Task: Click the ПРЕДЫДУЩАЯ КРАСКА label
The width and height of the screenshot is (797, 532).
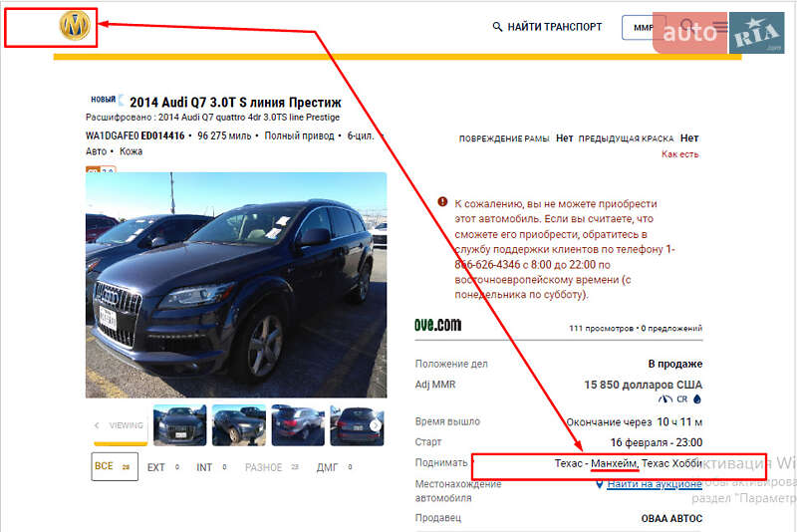Action: [626, 138]
